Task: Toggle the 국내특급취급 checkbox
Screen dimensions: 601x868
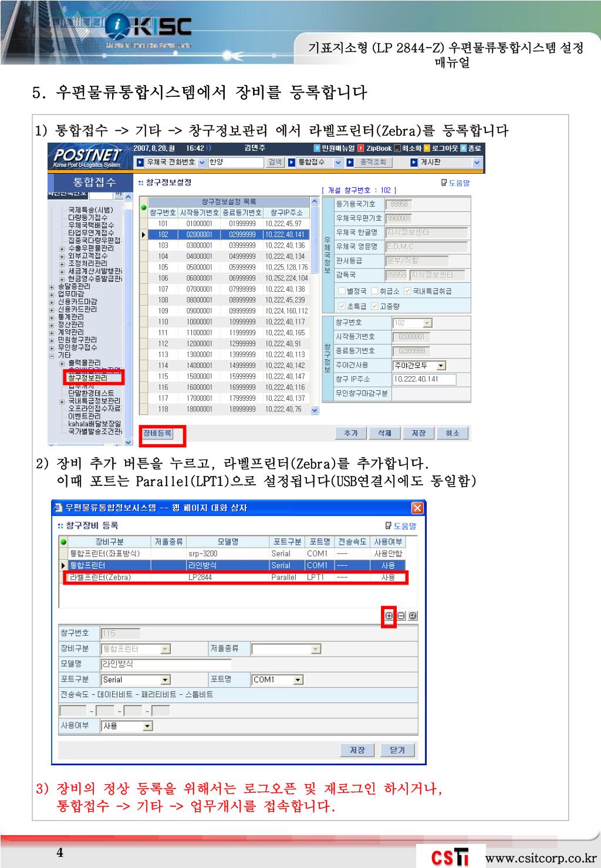Action: 407,291
